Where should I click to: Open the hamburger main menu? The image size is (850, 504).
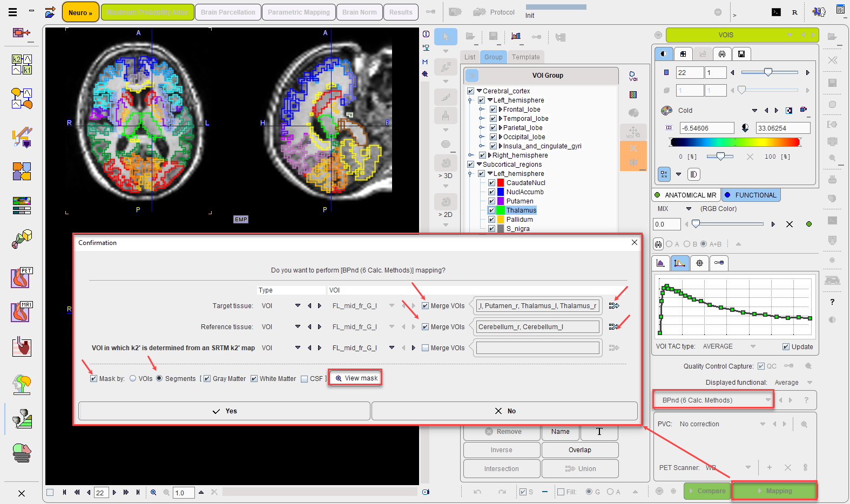click(x=12, y=12)
